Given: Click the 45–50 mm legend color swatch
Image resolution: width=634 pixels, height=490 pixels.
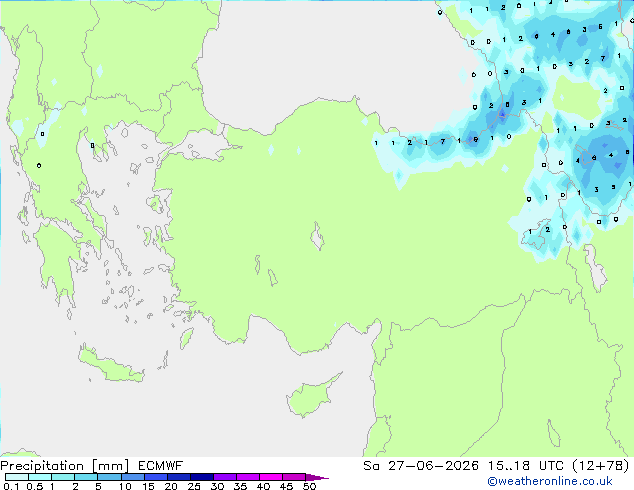Looking at the screenshot, I should (294, 477).
